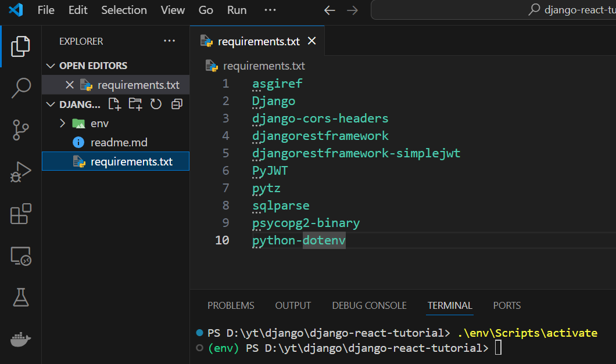Open the View menu
The image size is (616, 364).
173,10
